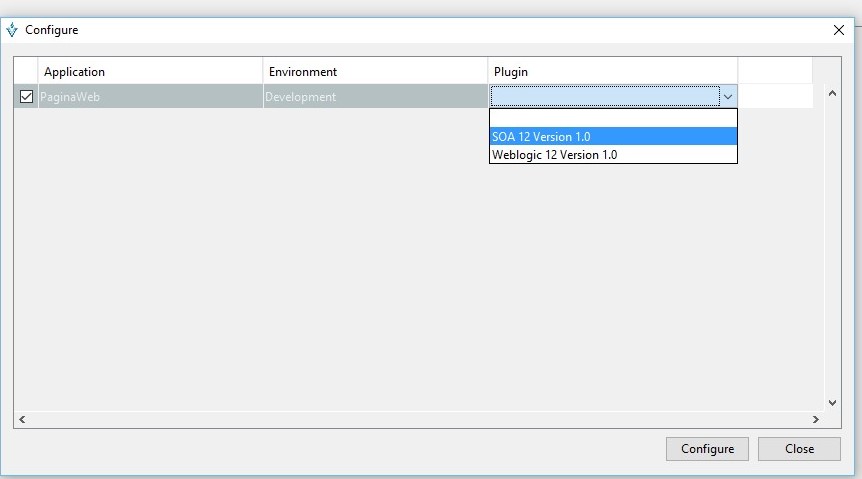Click the Plugin column header
Screen dimensions: 862x479
[612, 72]
